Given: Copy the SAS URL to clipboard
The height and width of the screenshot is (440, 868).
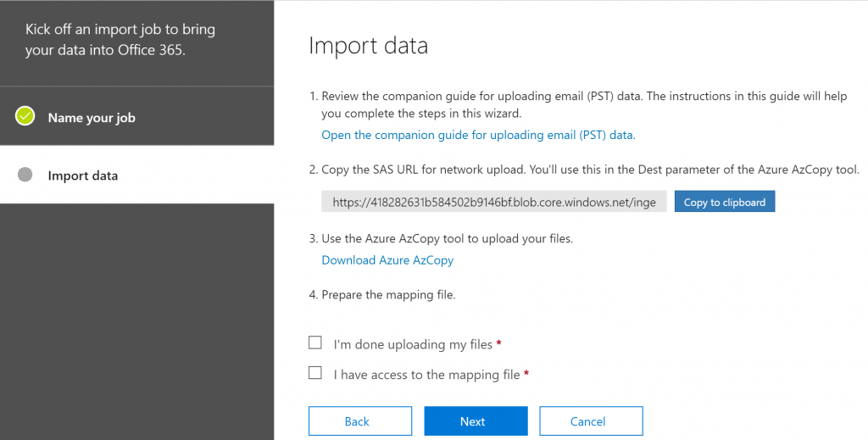Looking at the screenshot, I should 725,202.
